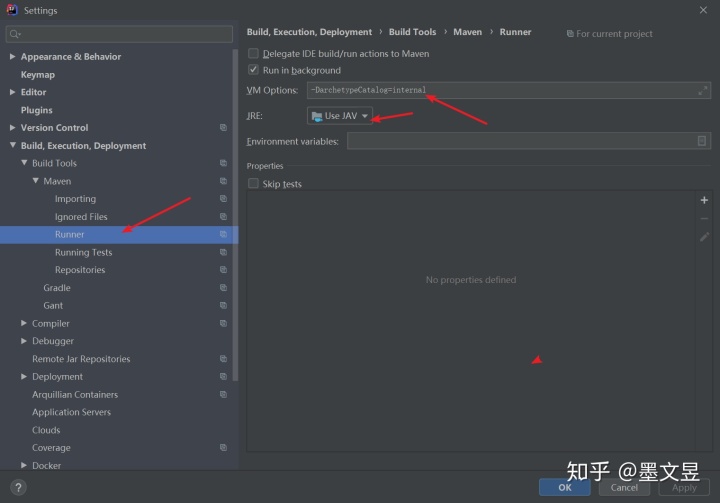Click project-level icon beside Build Tools
The height and width of the screenshot is (503, 720).
[x=223, y=163]
